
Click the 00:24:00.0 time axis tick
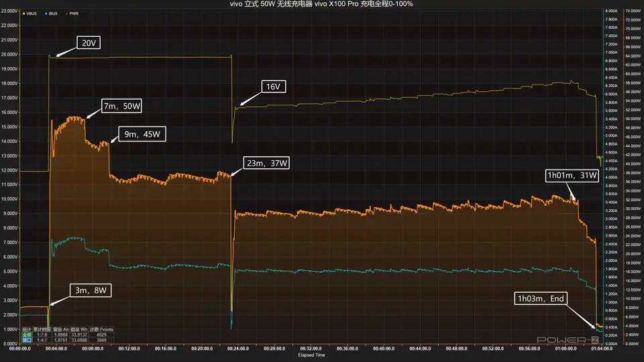tap(238, 349)
